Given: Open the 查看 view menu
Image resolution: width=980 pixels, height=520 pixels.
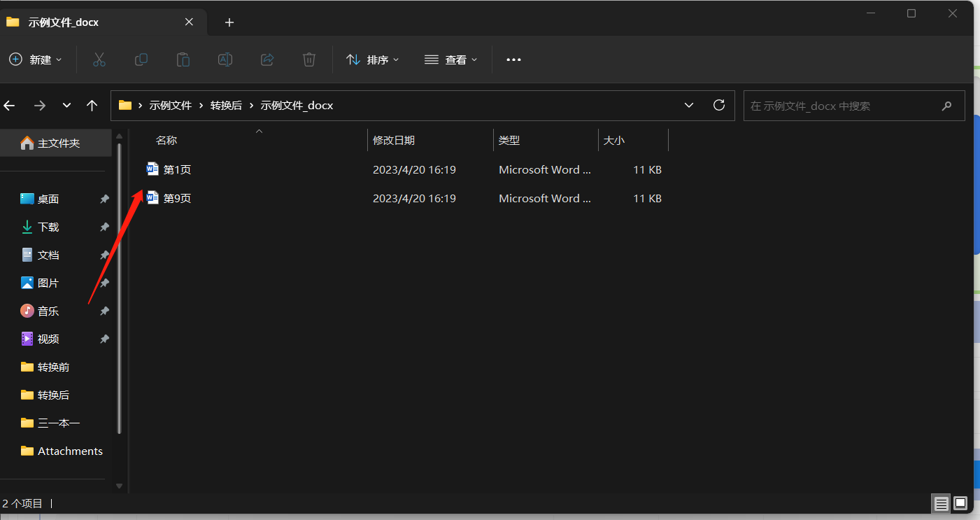Looking at the screenshot, I should 451,59.
